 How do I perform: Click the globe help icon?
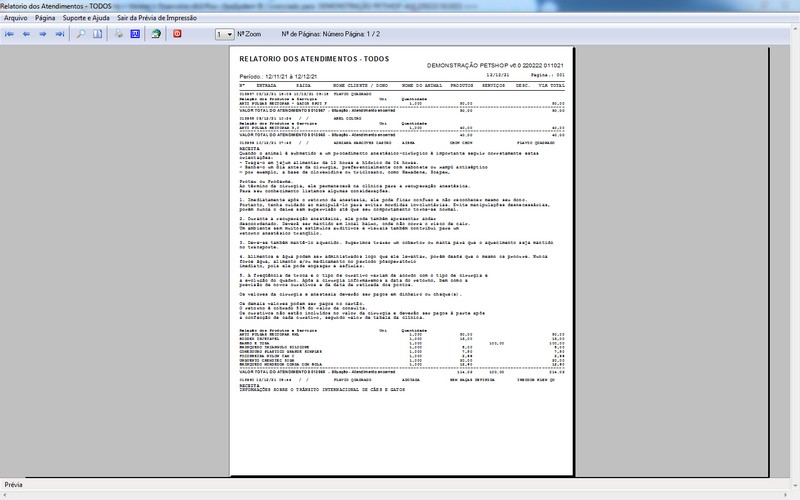(156, 34)
